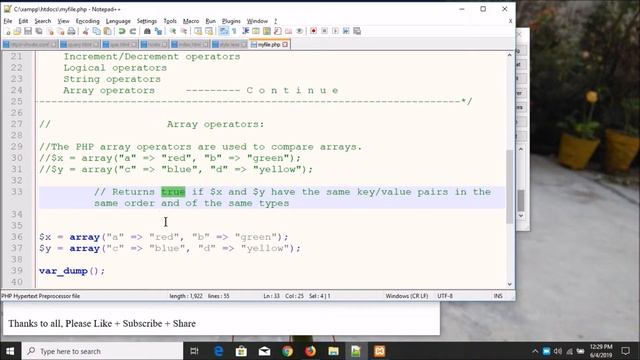Click line number 36 in the margin
The image size is (640, 360).
click(x=17, y=237)
